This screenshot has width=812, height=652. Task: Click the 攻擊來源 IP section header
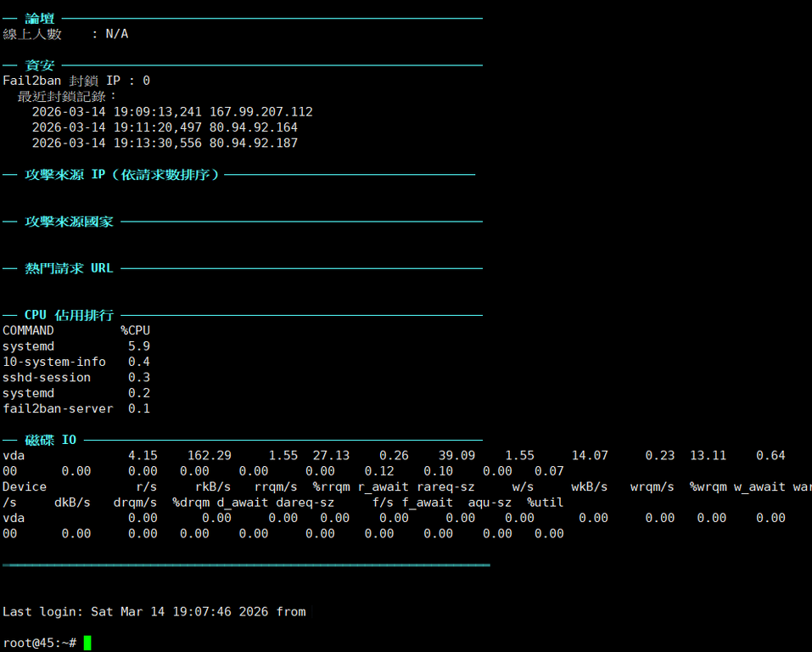click(x=121, y=174)
